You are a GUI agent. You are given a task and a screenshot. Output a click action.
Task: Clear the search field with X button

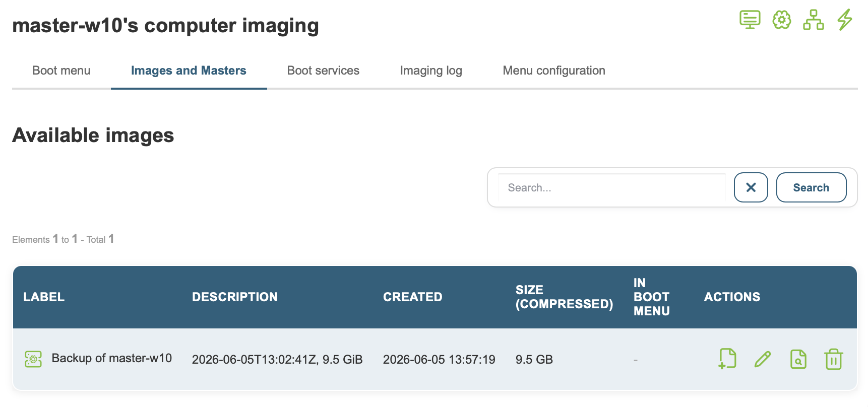(x=751, y=187)
